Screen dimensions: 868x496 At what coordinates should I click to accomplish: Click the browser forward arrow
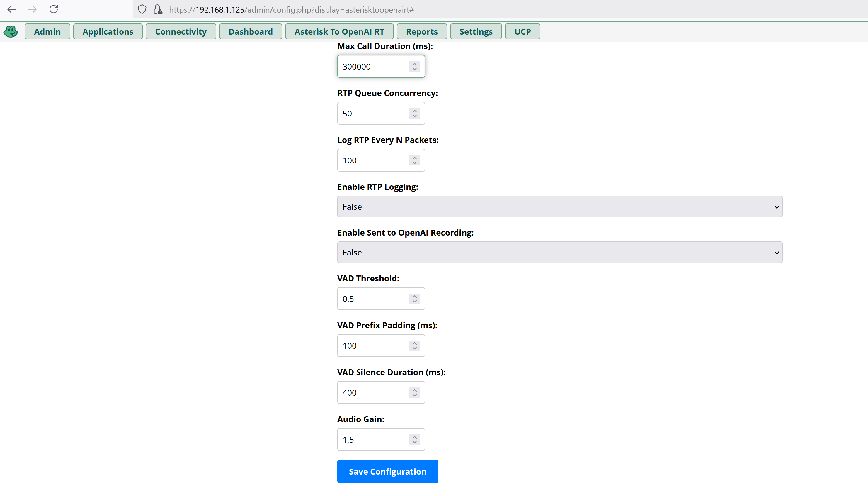[x=32, y=9]
